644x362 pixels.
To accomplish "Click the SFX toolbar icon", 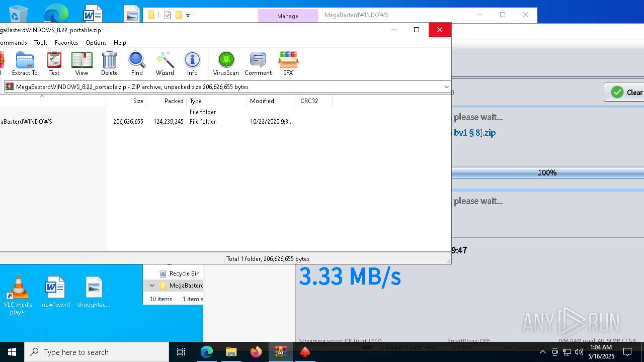I will [x=288, y=63].
